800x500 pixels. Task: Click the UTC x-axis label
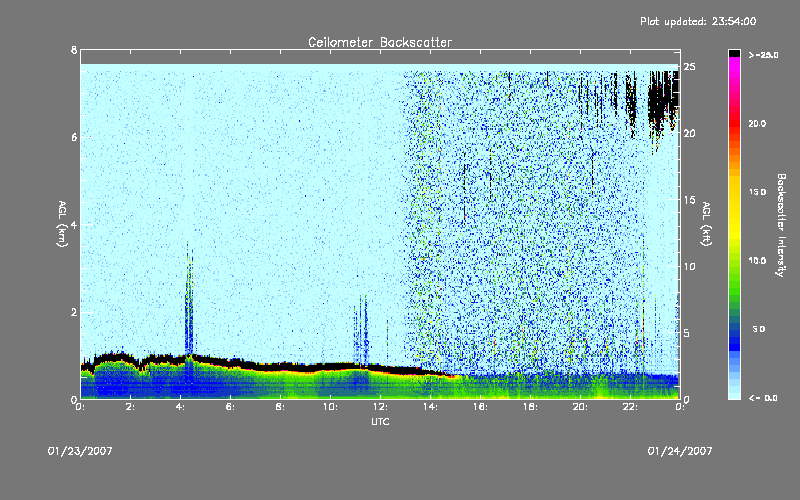tap(380, 421)
